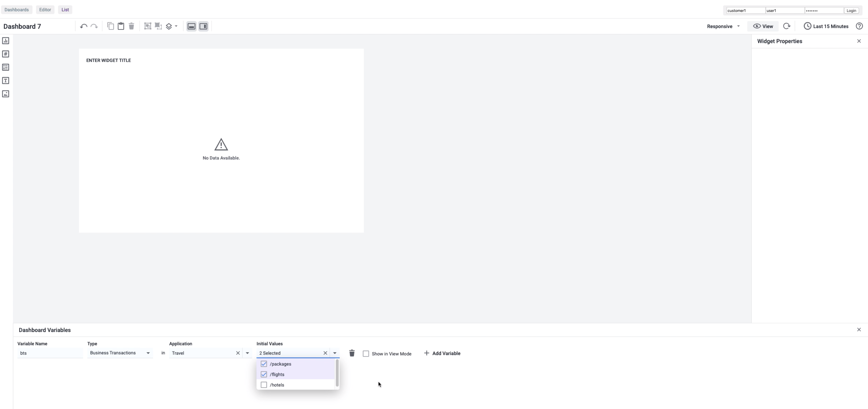Click the paste clipboard icon

point(121,26)
